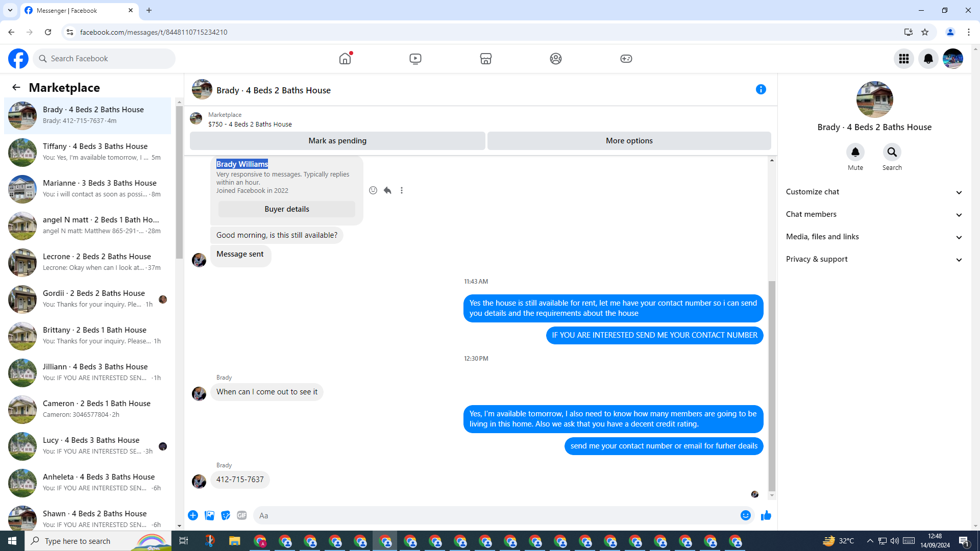Open conversation info icon
The height and width of the screenshot is (551, 980).
(761, 90)
